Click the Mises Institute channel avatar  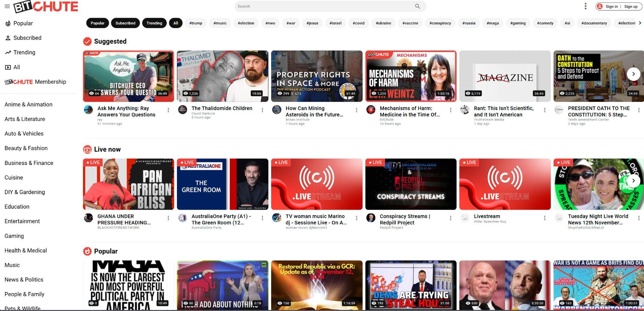click(x=277, y=110)
